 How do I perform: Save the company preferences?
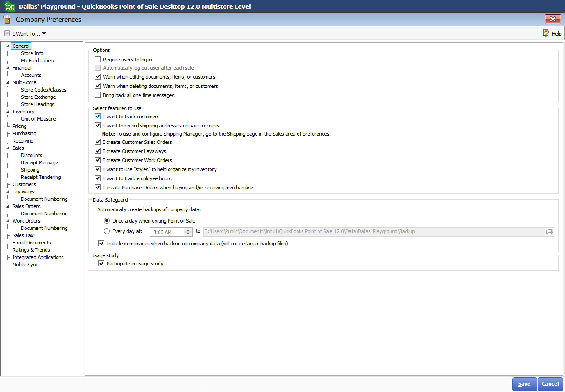click(524, 384)
